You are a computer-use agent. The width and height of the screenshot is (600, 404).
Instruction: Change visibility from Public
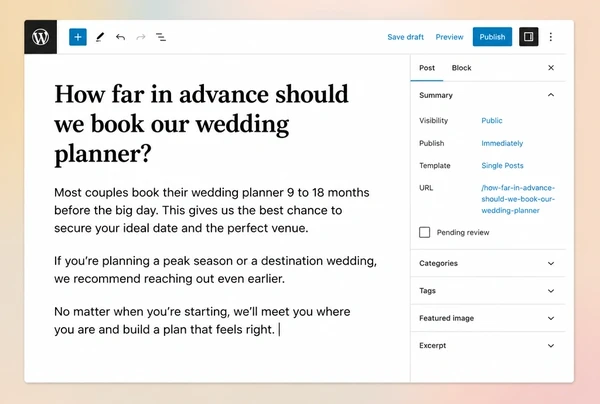pos(492,121)
